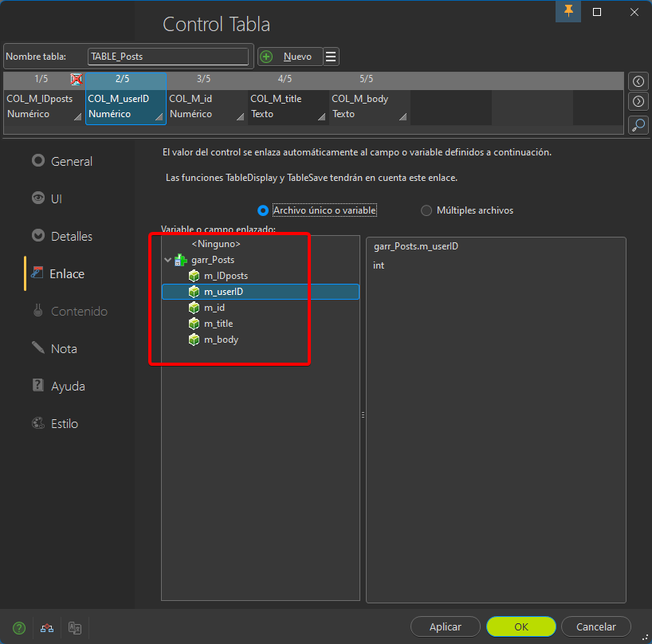Click the pin window icon

[568, 11]
